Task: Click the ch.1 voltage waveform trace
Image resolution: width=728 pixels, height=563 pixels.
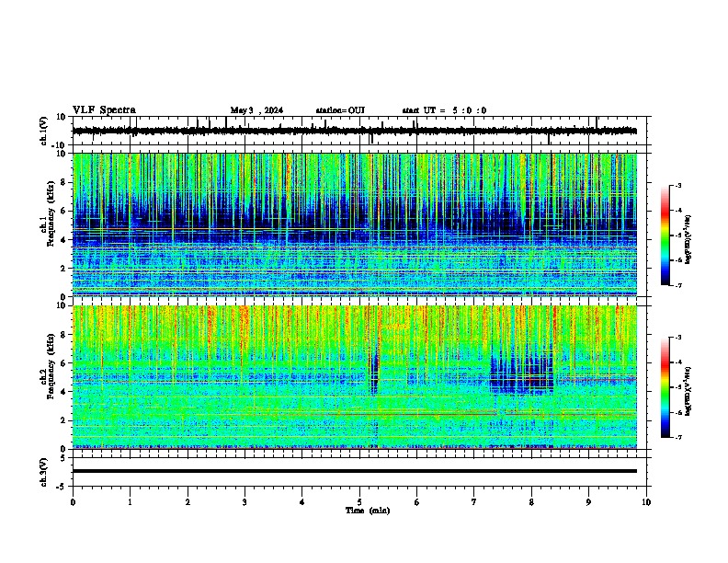Action: 355,131
